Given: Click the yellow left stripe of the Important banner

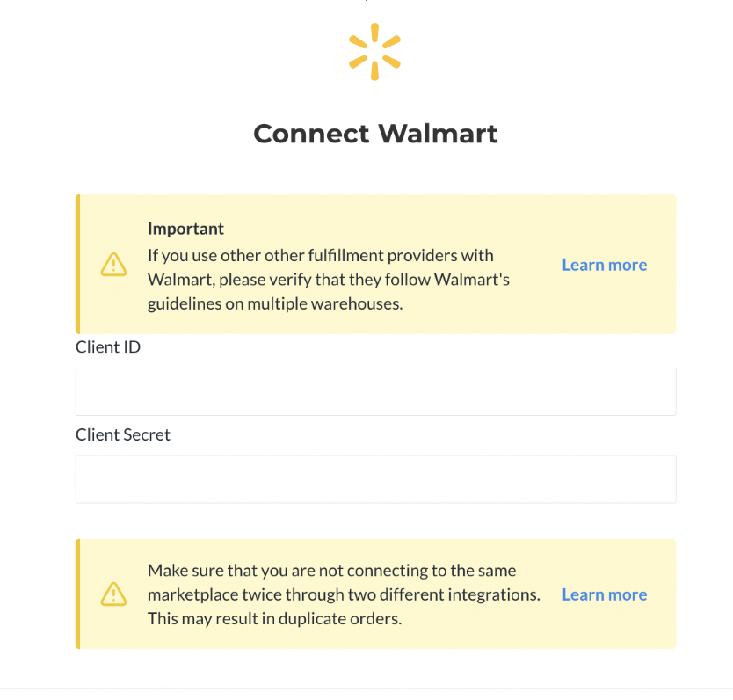Looking at the screenshot, I should pyautogui.click(x=77, y=264).
